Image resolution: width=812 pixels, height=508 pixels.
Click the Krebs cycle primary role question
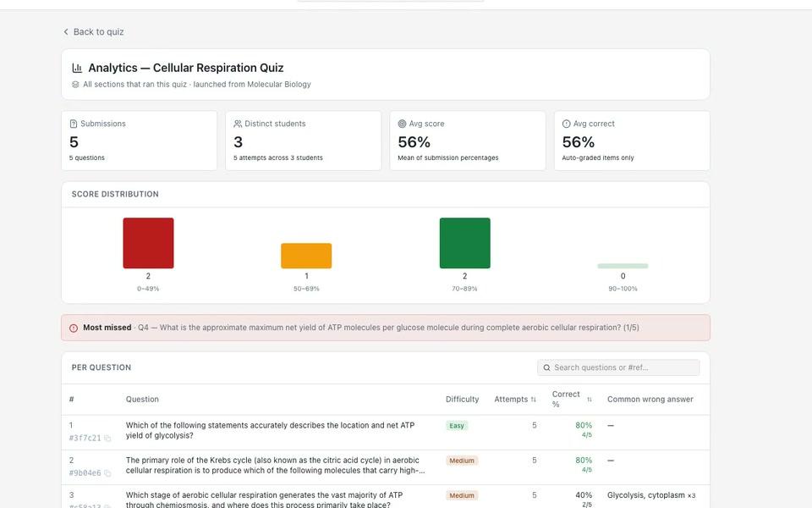pyautogui.click(x=276, y=466)
